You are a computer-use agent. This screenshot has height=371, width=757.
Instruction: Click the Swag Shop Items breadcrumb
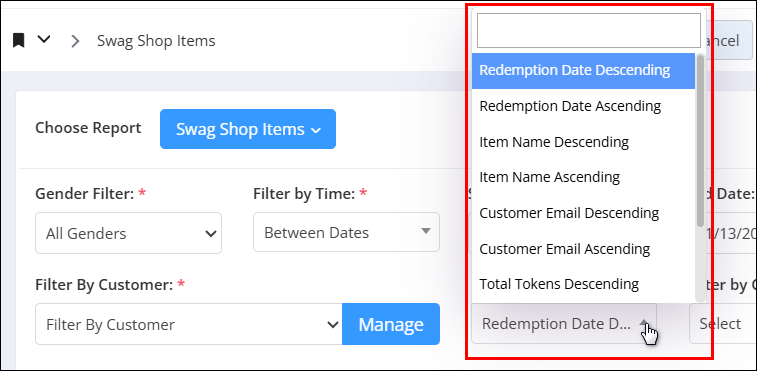click(x=156, y=41)
